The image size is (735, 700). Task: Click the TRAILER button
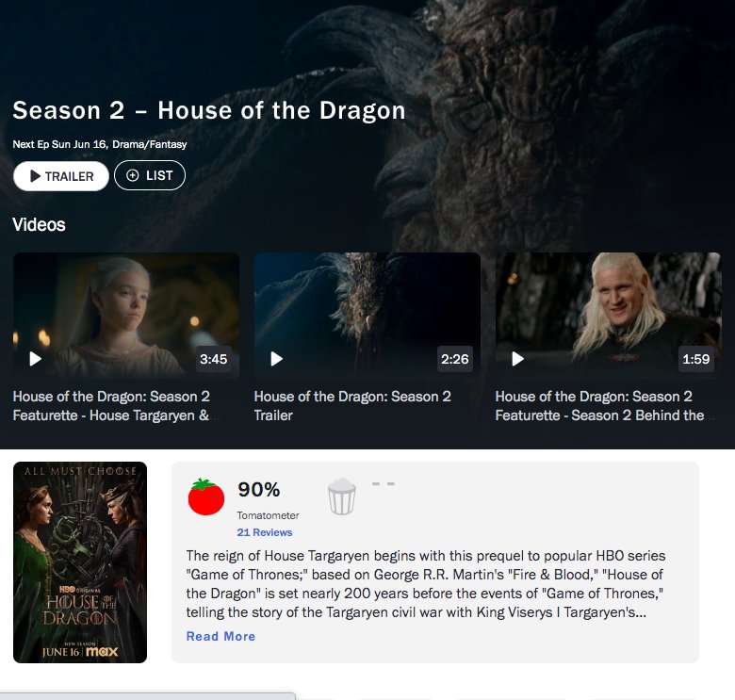(x=61, y=176)
